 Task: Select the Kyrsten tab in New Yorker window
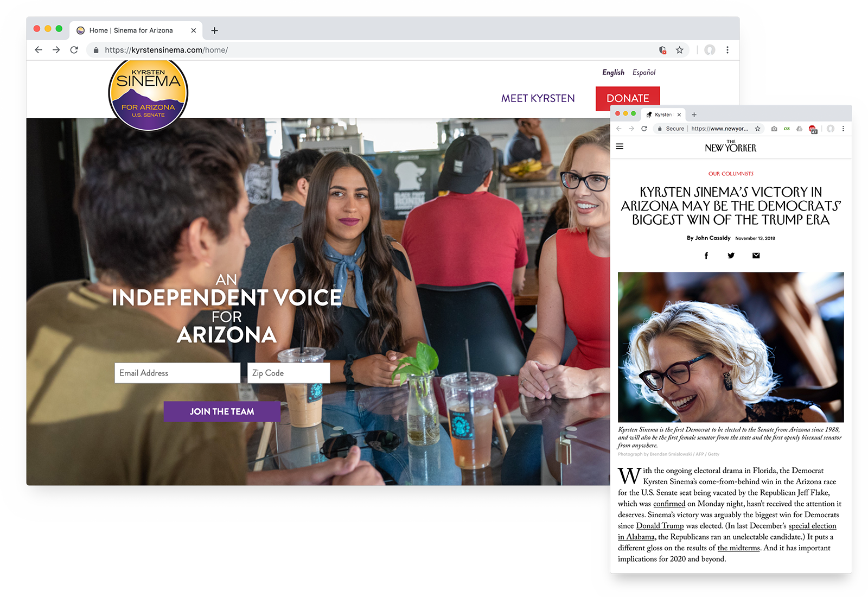[663, 115]
